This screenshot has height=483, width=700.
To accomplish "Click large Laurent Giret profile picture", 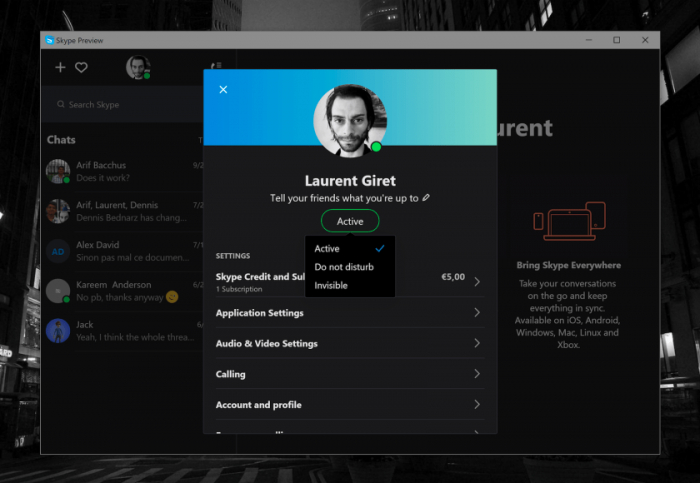I will coord(350,121).
